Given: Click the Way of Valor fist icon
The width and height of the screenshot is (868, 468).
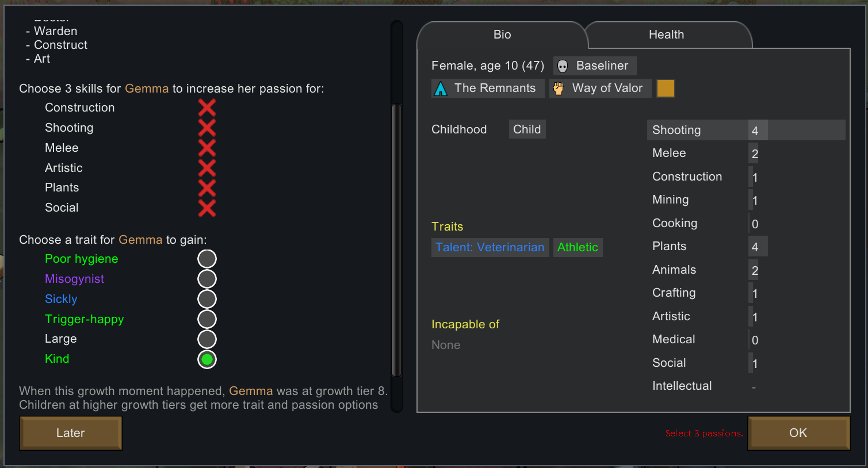Looking at the screenshot, I should point(559,89).
